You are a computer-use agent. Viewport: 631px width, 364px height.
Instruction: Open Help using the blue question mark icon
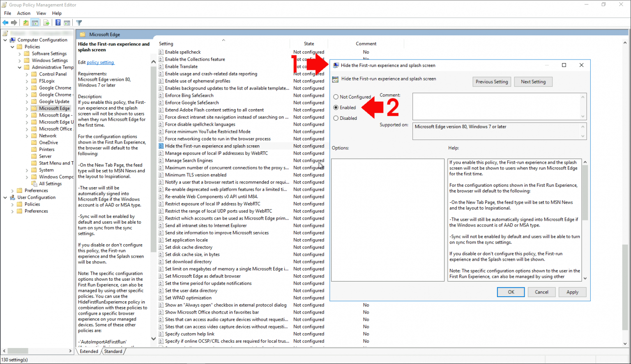point(58,23)
